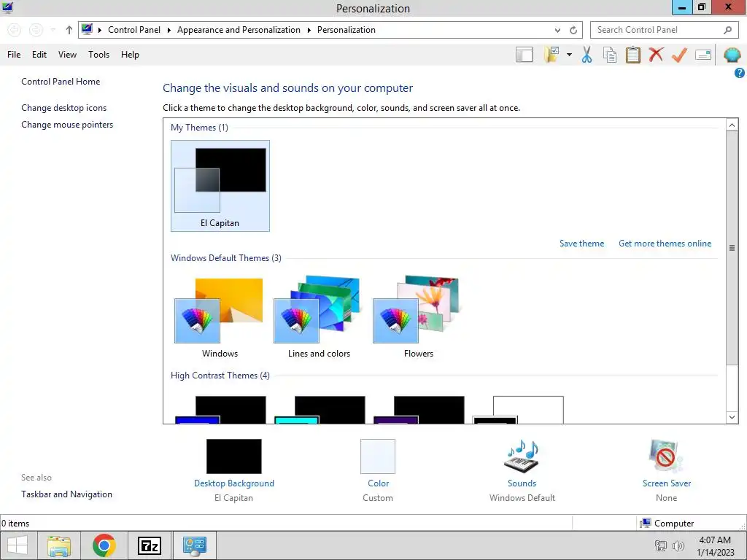Image resolution: width=747 pixels, height=560 pixels.
Task: Open Change mouse pointers link
Action: pyautogui.click(x=67, y=125)
